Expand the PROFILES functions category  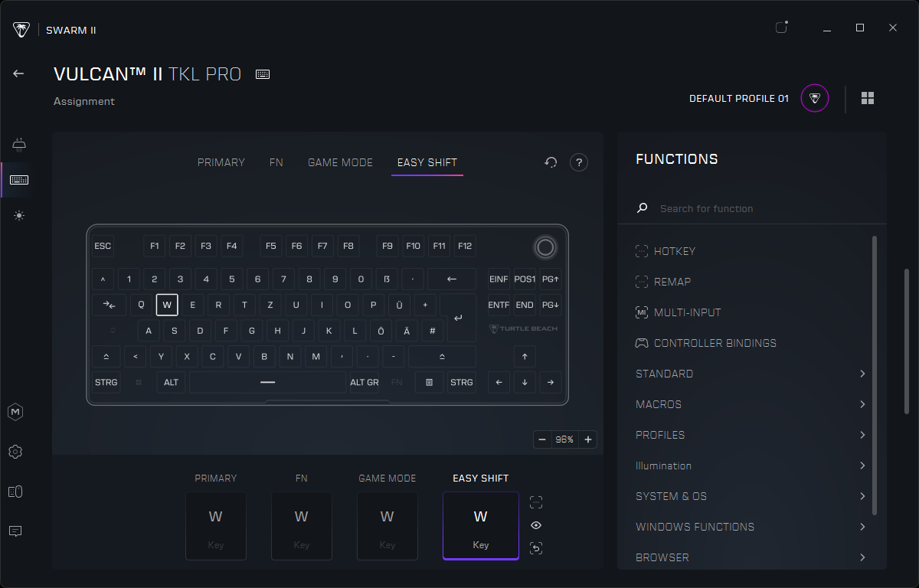[x=751, y=435]
